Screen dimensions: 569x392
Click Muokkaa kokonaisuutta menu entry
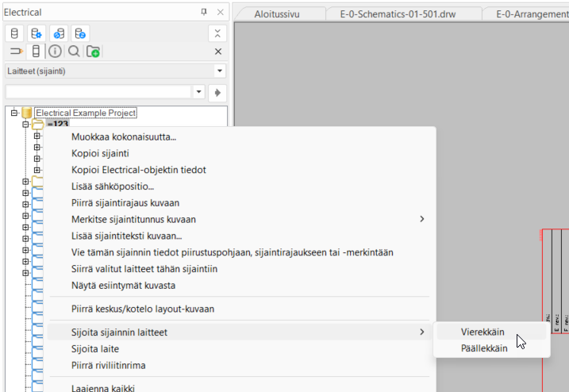point(124,136)
